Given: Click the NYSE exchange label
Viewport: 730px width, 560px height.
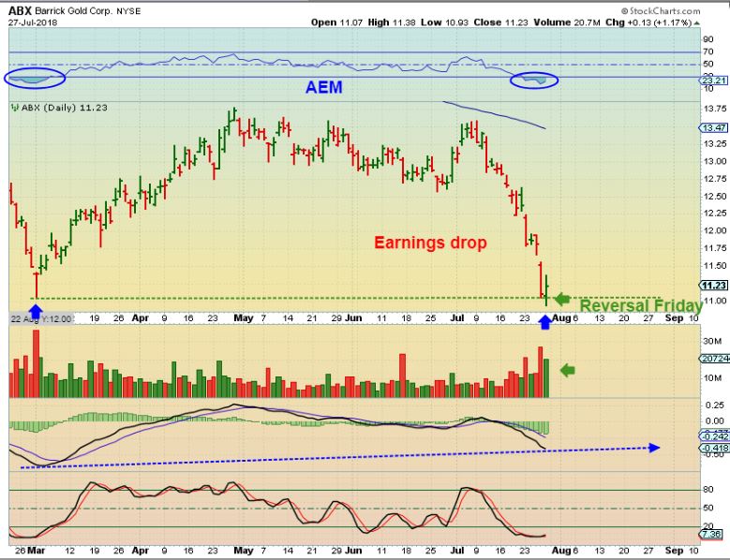Looking at the screenshot, I should click(128, 11).
